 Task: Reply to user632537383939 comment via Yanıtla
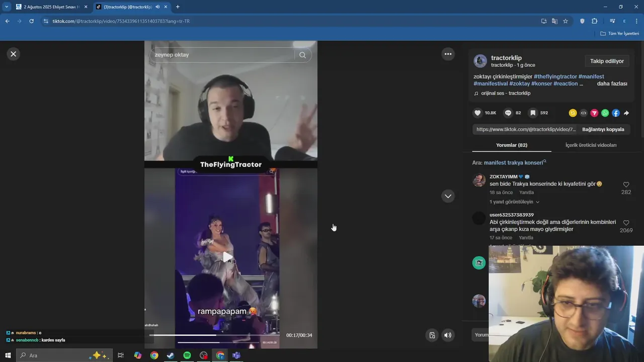(x=526, y=238)
